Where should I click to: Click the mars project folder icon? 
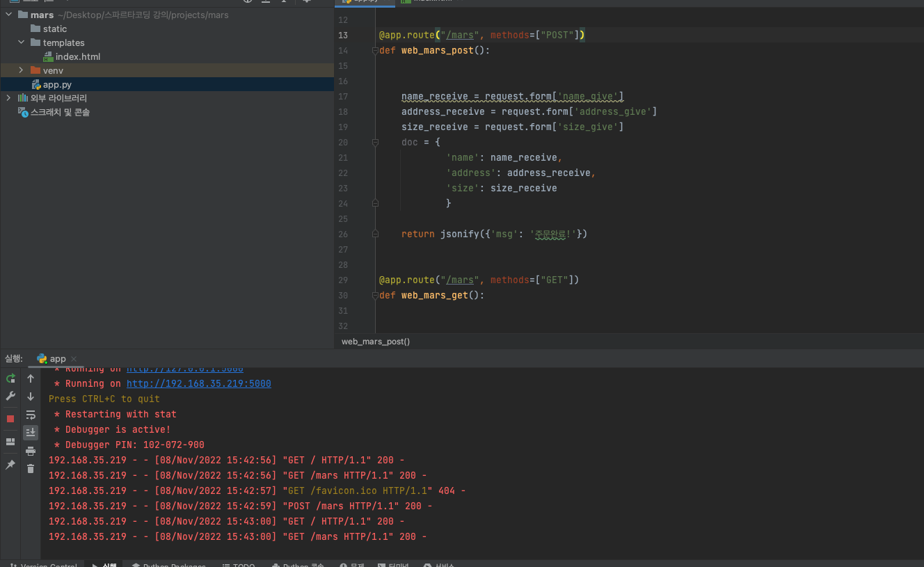point(23,15)
